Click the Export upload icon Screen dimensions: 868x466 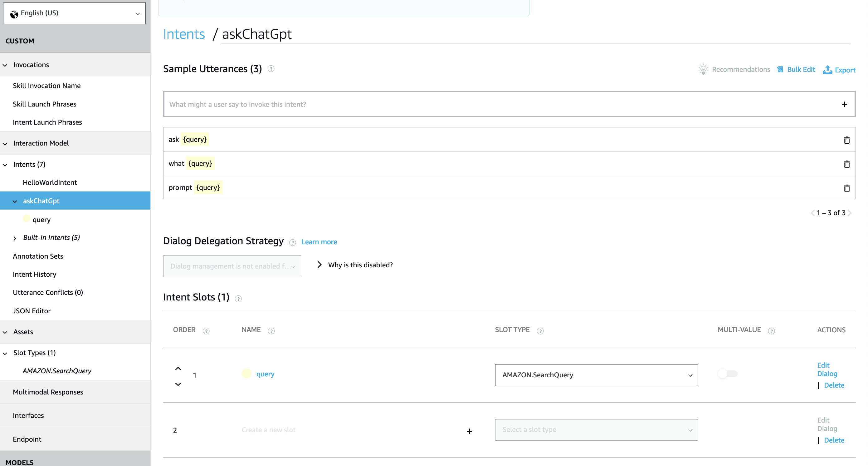coord(827,70)
